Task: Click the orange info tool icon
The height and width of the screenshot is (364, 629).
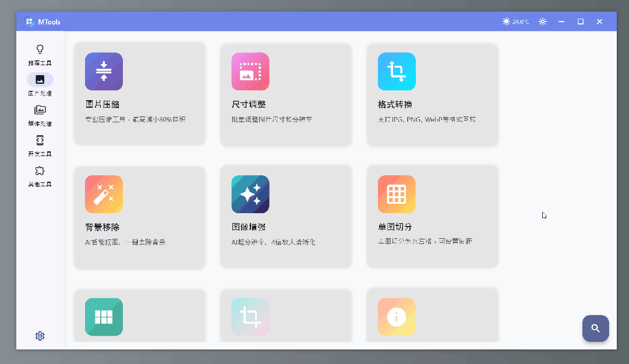Action: point(397,317)
